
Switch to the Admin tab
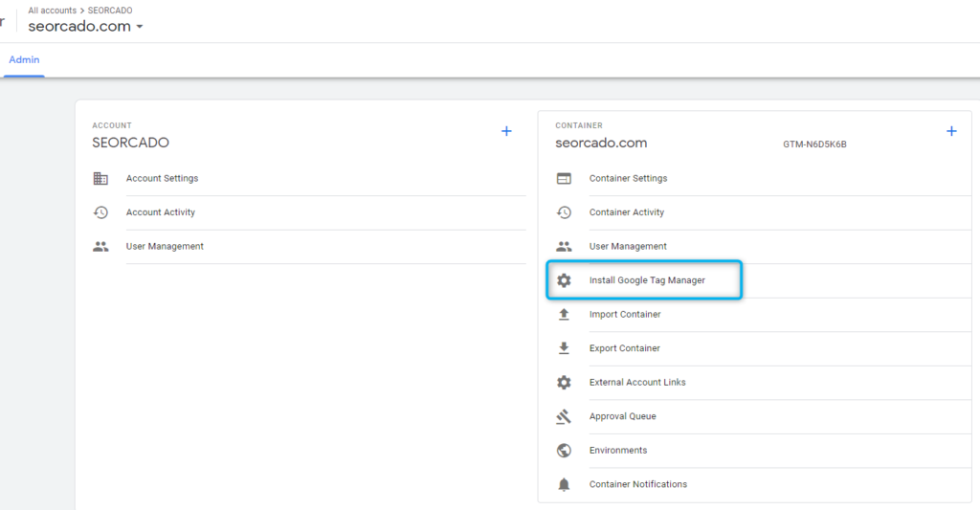(24, 60)
